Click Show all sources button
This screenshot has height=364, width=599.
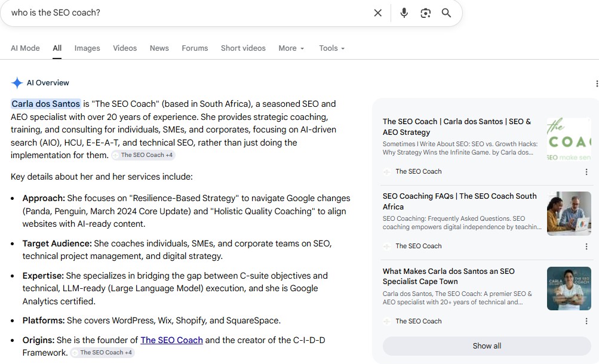point(487,346)
